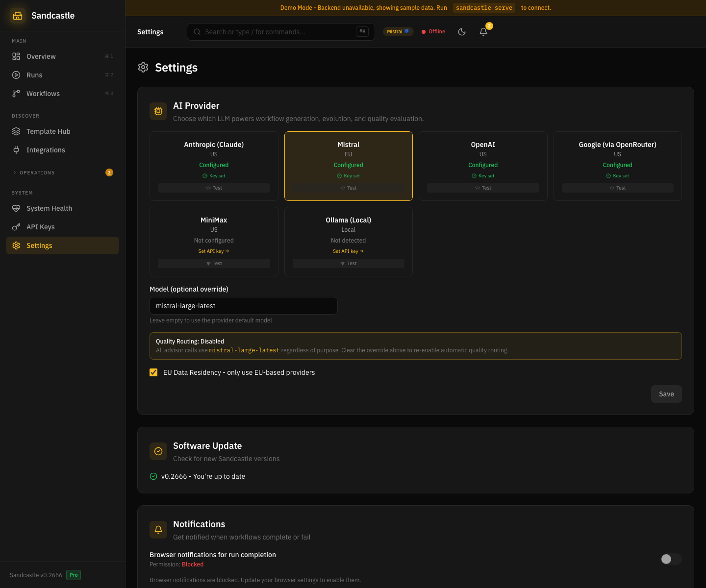The height and width of the screenshot is (588, 706).
Task: Open Workflows in the sidebar
Action: click(x=62, y=94)
